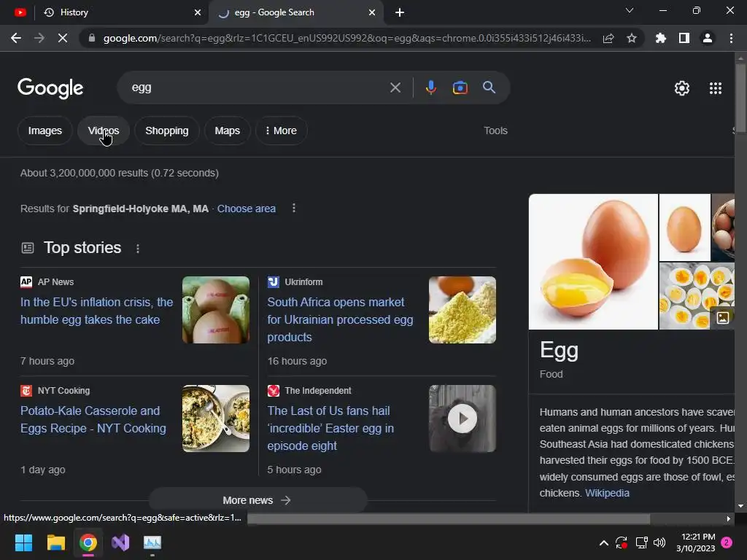Filter results by Maps
This screenshot has height=560, width=747.
pos(228,131)
